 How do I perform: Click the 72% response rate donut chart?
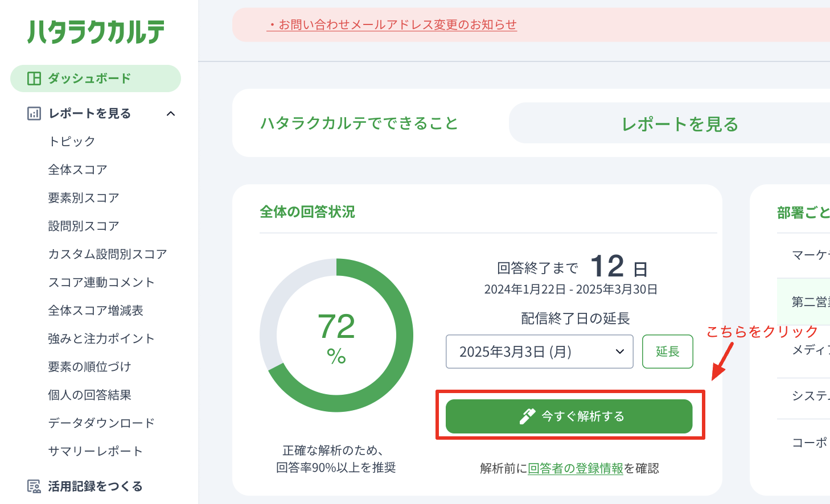click(336, 336)
